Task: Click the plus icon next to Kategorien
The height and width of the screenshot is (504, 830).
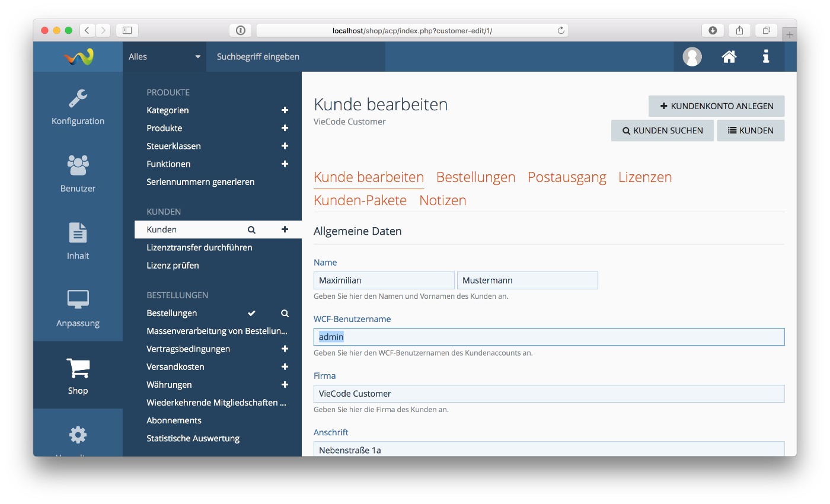Action: pyautogui.click(x=285, y=110)
